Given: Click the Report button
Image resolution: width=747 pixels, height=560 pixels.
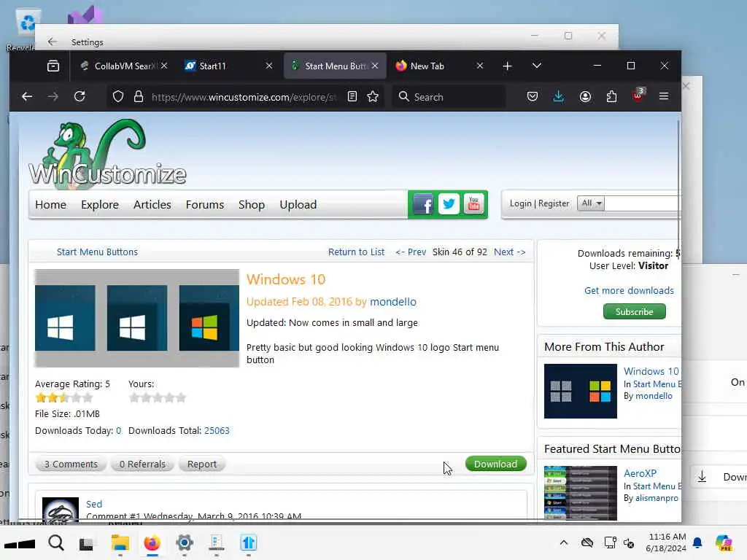Looking at the screenshot, I should (201, 464).
